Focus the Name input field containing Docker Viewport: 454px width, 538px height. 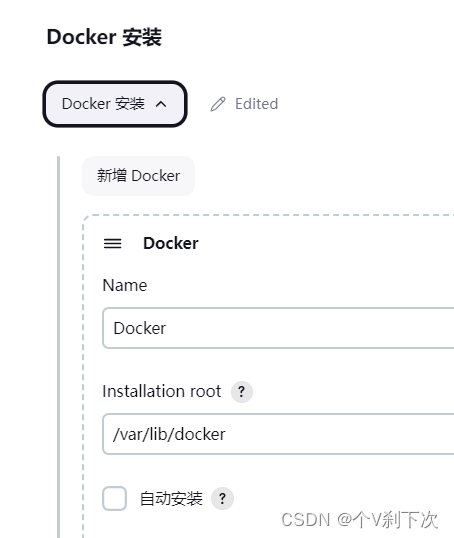click(278, 328)
